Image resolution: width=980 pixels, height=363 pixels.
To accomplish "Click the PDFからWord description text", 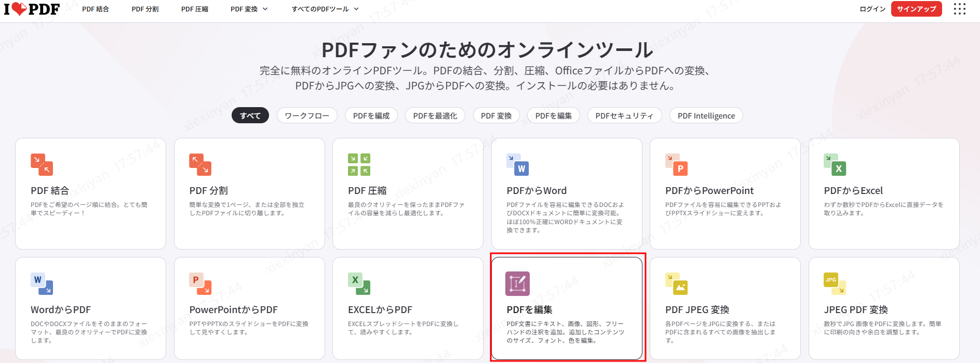I will (x=565, y=217).
